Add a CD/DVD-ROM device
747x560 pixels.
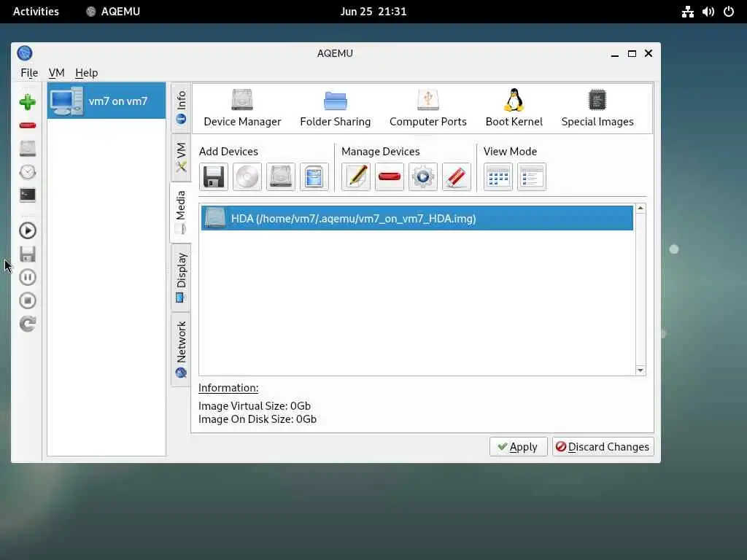247,176
